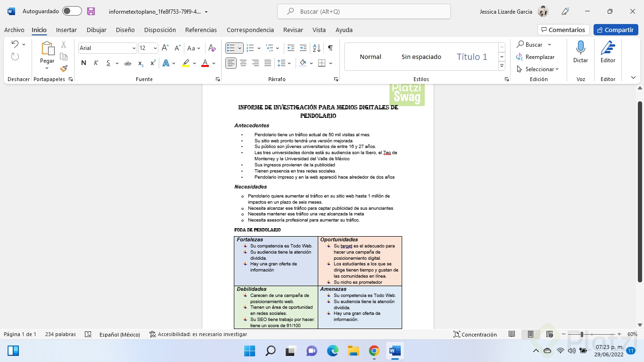Apply the Título 1 style
This screenshot has height=362, width=644.
coord(472,57)
